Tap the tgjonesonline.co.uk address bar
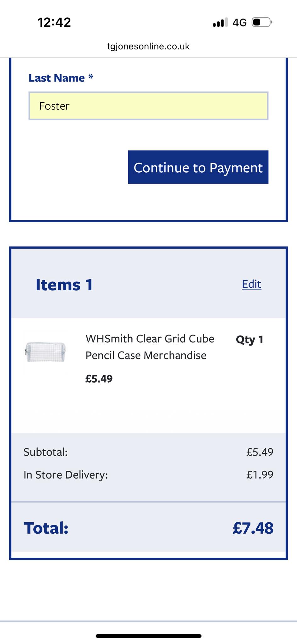The image size is (297, 644). (148, 47)
